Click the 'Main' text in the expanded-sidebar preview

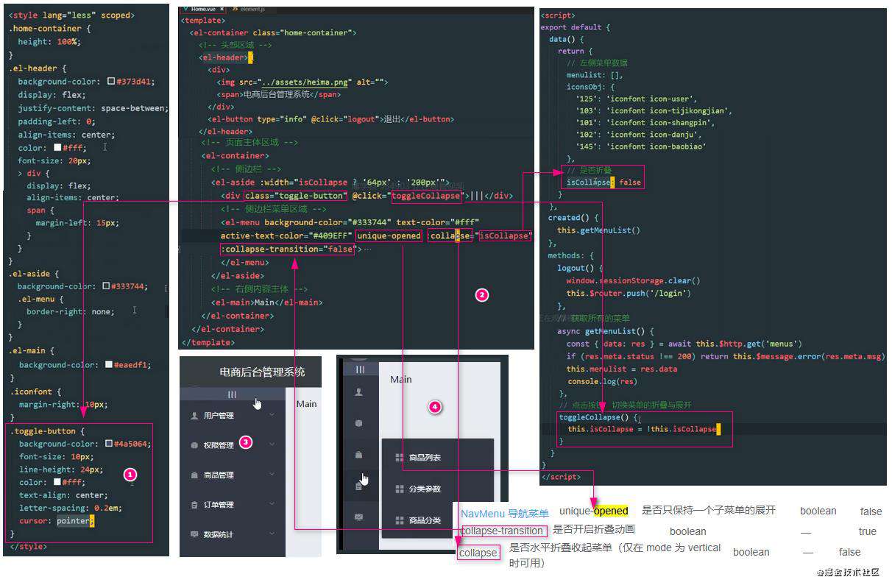pyautogui.click(x=307, y=403)
